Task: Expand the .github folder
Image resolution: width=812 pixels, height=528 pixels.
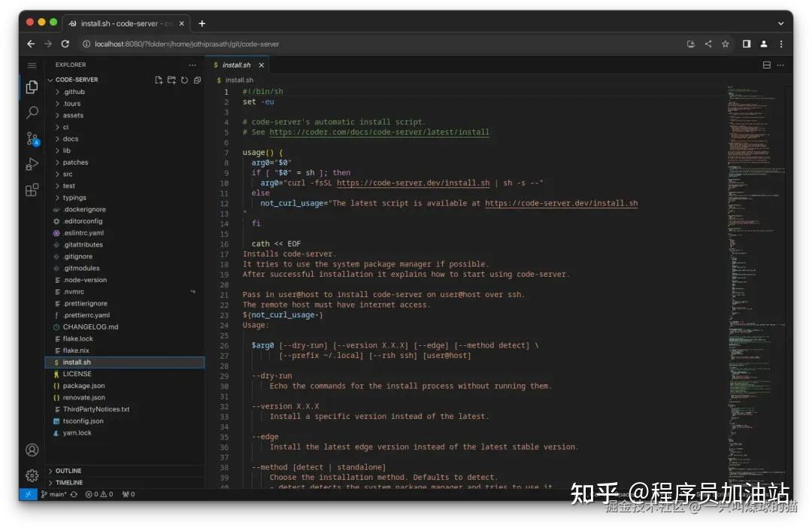Action: coord(74,92)
